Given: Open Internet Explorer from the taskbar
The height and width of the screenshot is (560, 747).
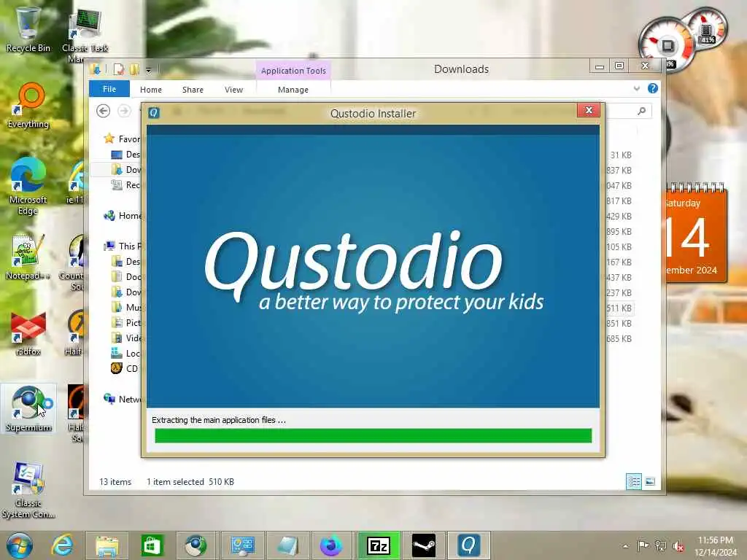Looking at the screenshot, I should tap(63, 545).
